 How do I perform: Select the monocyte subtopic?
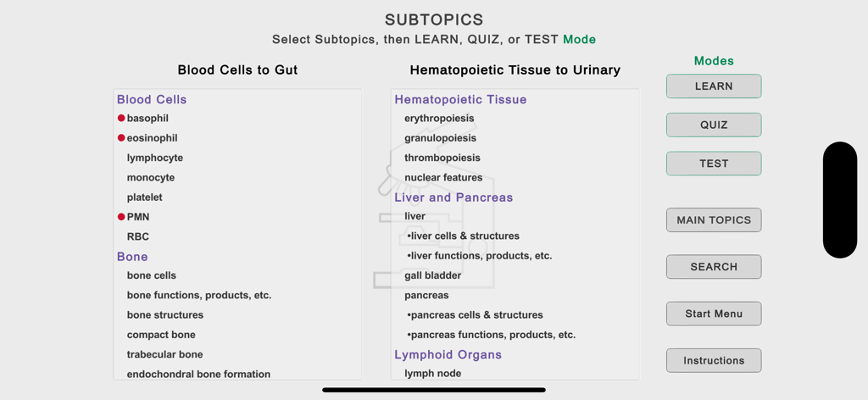[x=151, y=178]
